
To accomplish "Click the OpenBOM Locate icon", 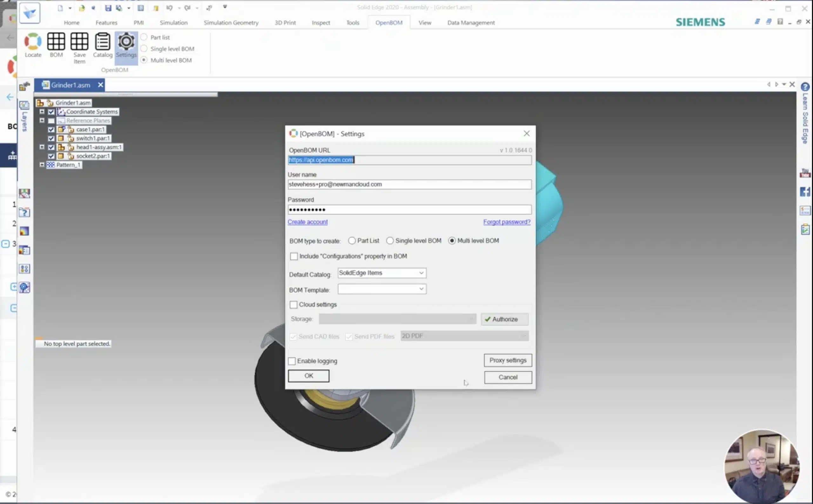I will 33,41.
